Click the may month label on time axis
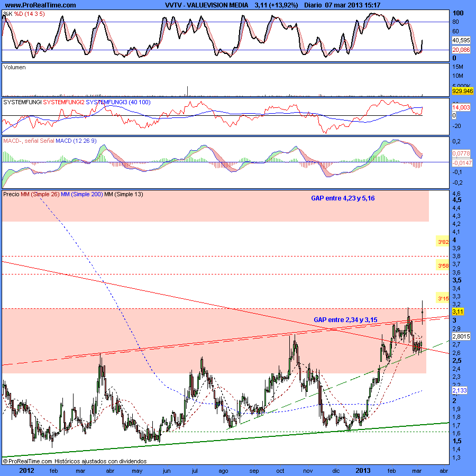 coord(137,471)
